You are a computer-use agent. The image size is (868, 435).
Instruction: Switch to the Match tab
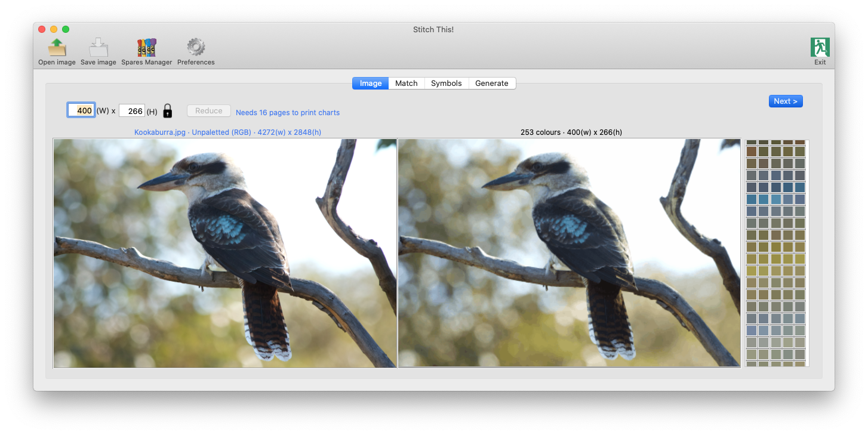[x=406, y=84]
